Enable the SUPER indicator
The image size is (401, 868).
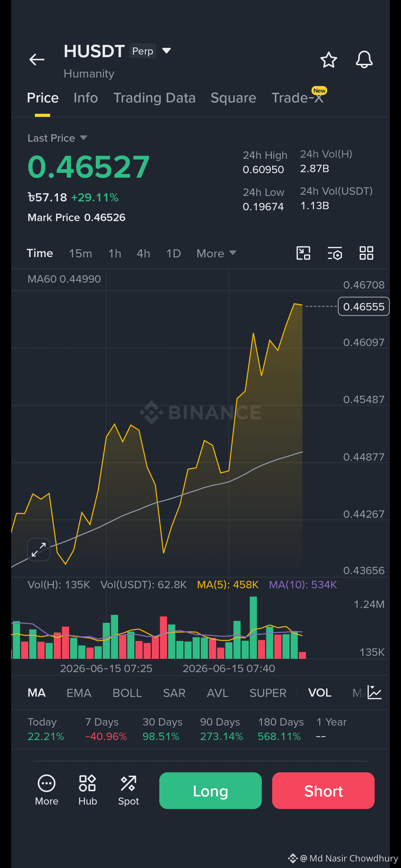268,693
